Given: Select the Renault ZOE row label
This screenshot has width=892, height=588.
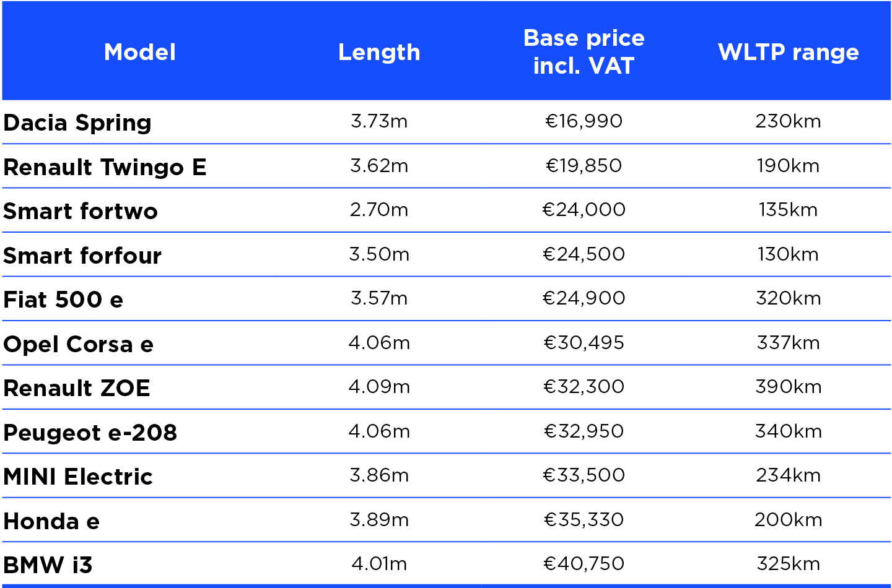Looking at the screenshot, I should click(77, 388).
